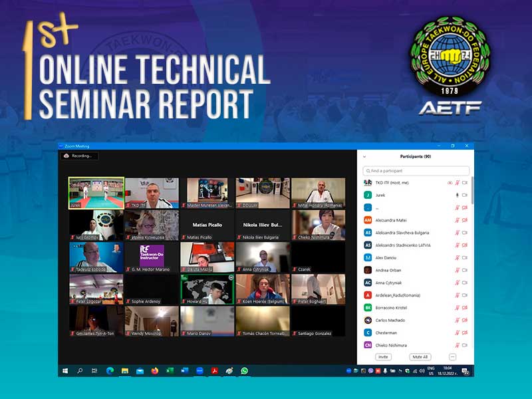Open Mail app from taskbar
This screenshot has width=532, height=399.
click(140, 371)
